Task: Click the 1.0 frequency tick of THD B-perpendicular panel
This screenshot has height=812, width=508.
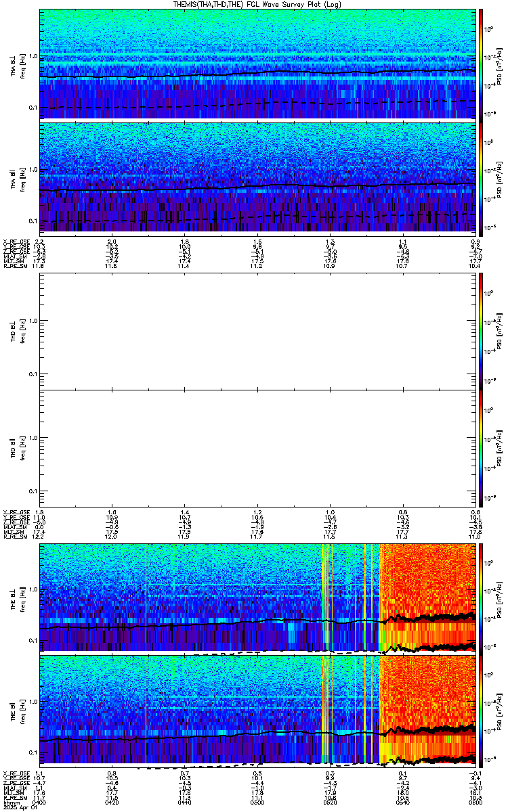Action: click(x=34, y=321)
